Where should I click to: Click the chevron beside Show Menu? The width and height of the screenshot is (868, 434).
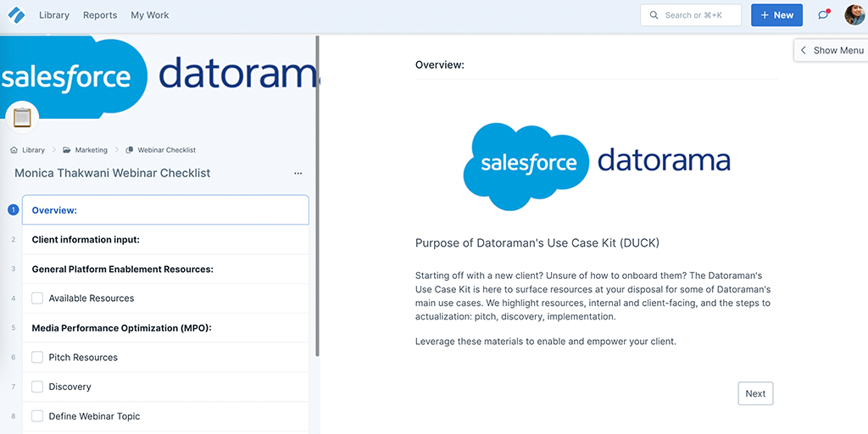click(x=804, y=50)
